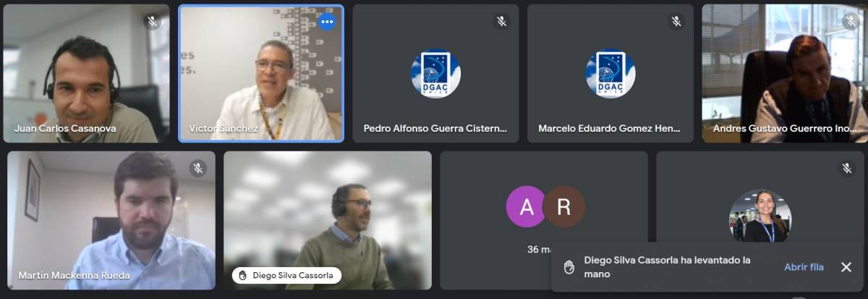Click muted mic icon on Marcelo Eduardo Gomez tile
The height and width of the screenshot is (299, 868).
point(676,22)
